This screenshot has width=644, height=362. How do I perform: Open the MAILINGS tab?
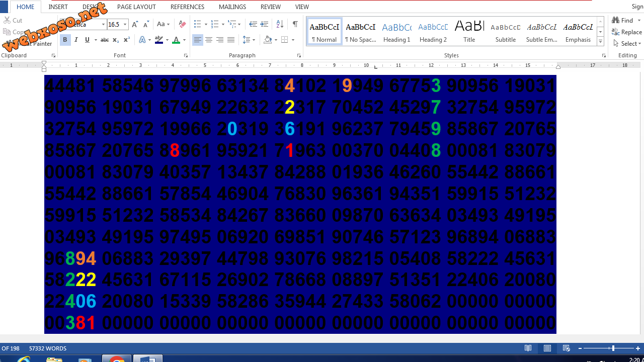click(x=232, y=7)
